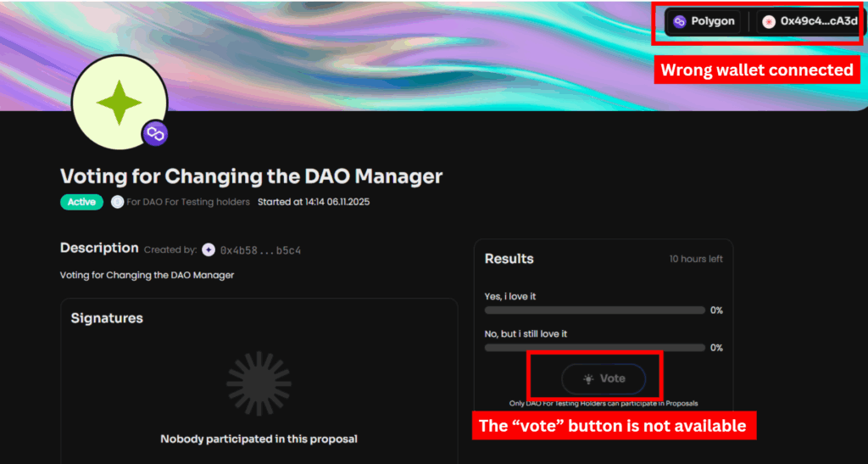Image resolution: width=868 pixels, height=464 pixels.
Task: Click the lightbulb icon inside the Vote button
Action: click(588, 378)
